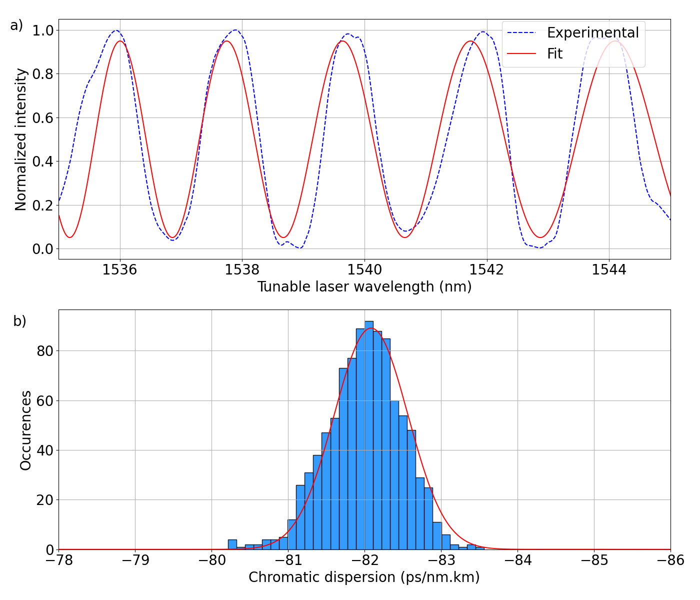Click the "Fit" legend label
This screenshot has height=600, width=700.
pyautogui.click(x=554, y=53)
